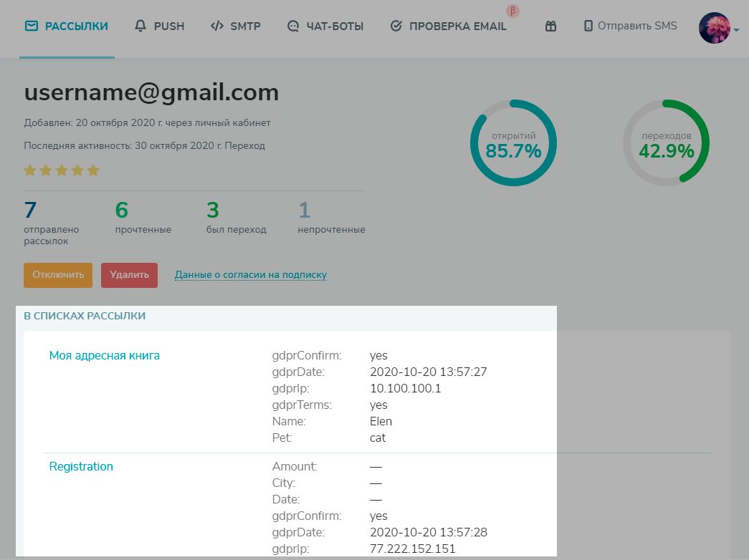Click the Name value Elen
Image resolution: width=749 pixels, height=560 pixels.
tap(381, 422)
